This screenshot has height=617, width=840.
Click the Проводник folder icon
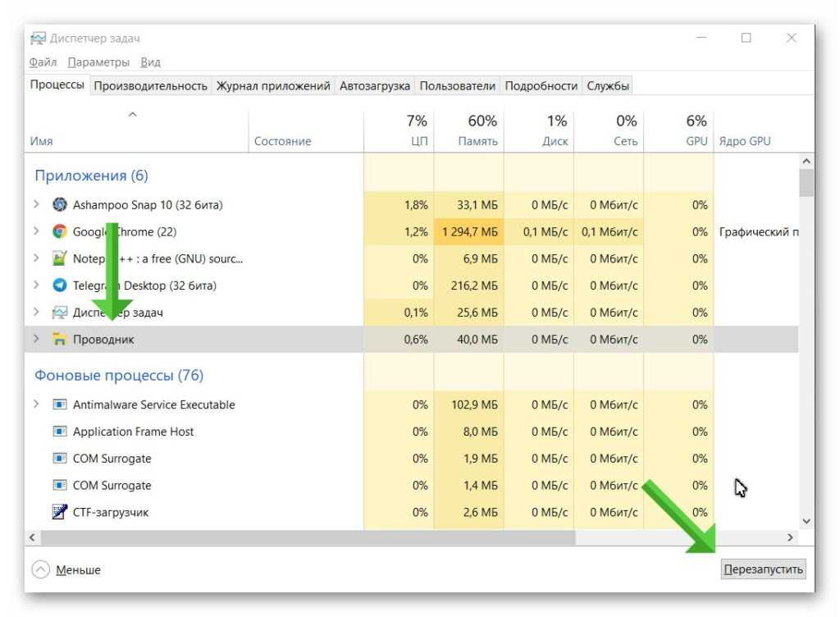coord(59,339)
